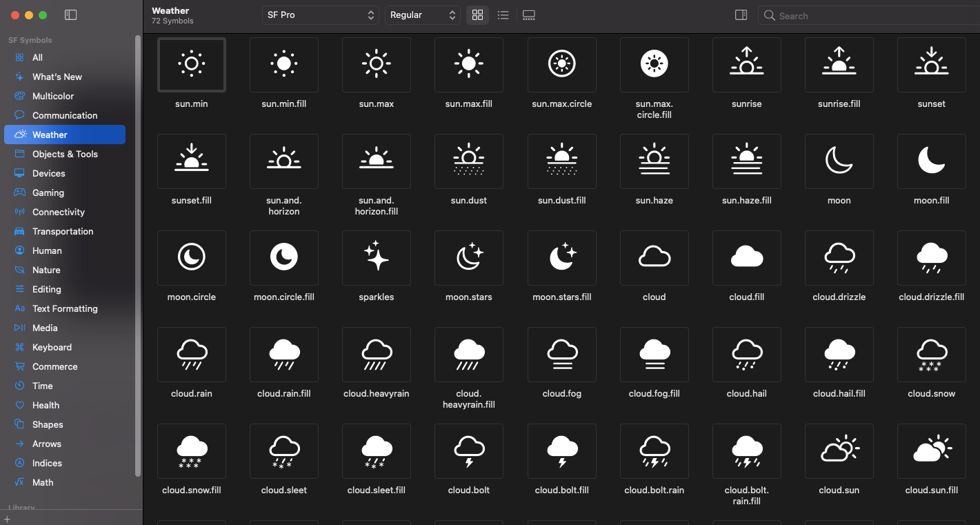The image size is (980, 525).
Task: Select the sparkles symbol
Action: click(377, 258)
